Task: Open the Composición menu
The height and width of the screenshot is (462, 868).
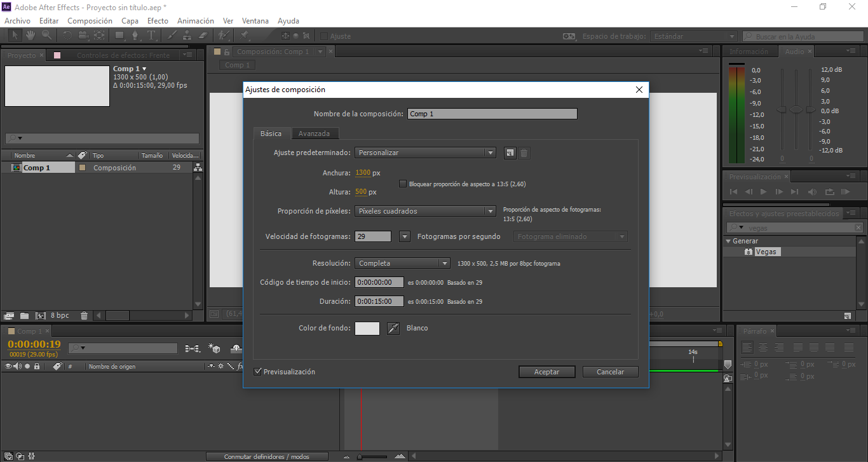Action: [x=90, y=21]
